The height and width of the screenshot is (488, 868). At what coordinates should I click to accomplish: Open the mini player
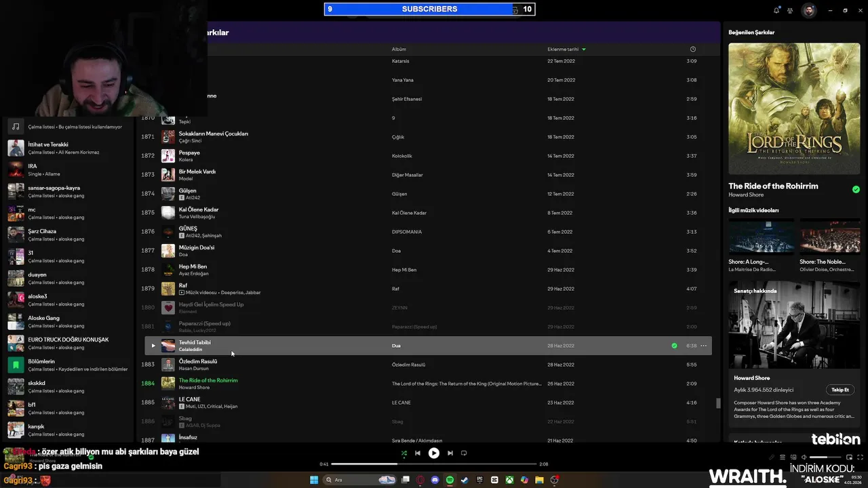[x=849, y=457]
